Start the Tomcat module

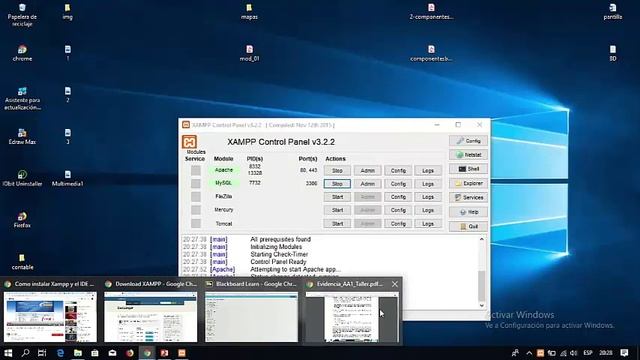click(x=337, y=224)
